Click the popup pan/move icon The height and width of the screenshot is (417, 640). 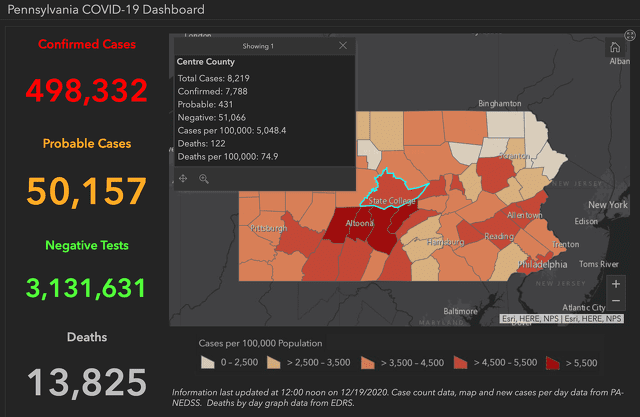pos(183,179)
